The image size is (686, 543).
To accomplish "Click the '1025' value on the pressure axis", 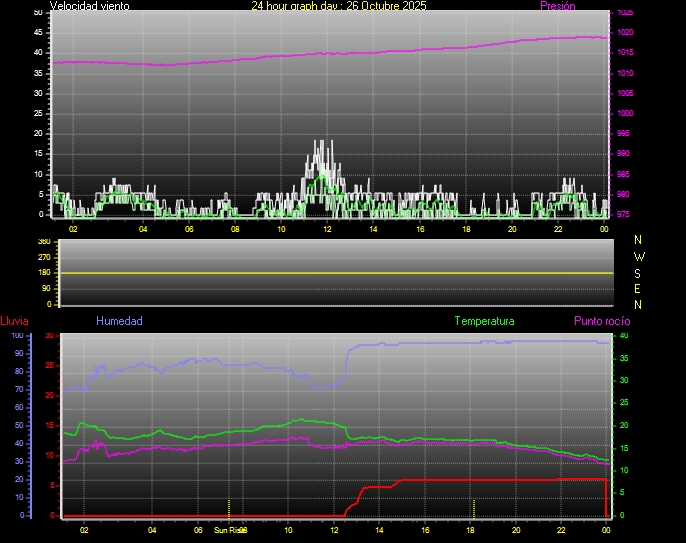I will (624, 13).
